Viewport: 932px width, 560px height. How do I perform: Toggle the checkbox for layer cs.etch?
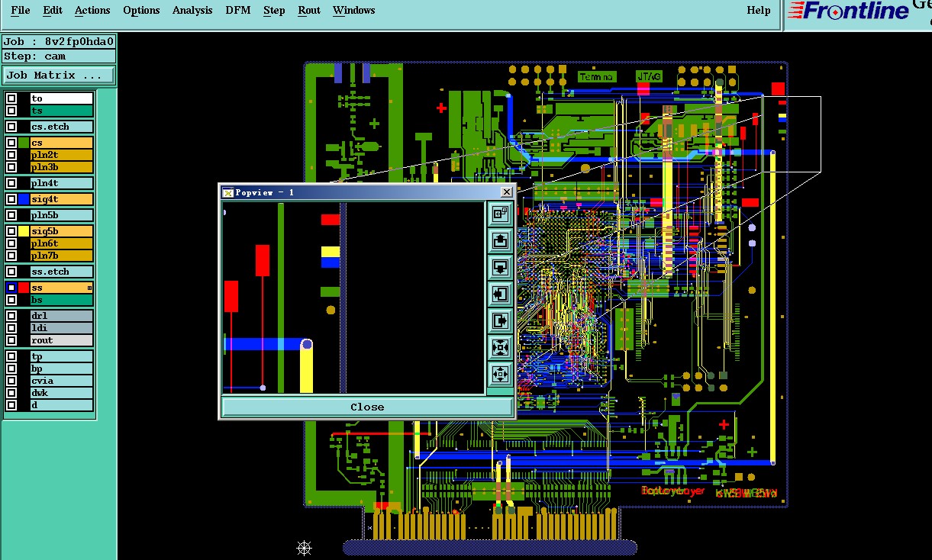pyautogui.click(x=11, y=127)
